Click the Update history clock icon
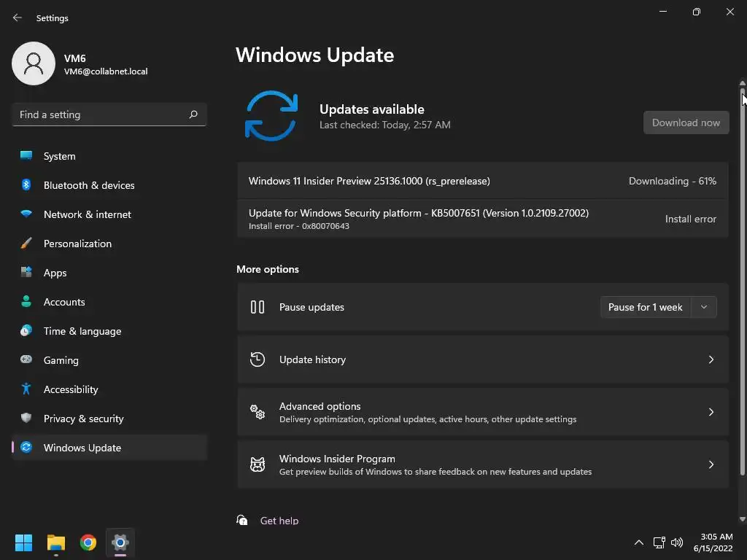The image size is (747, 560). 258,359
